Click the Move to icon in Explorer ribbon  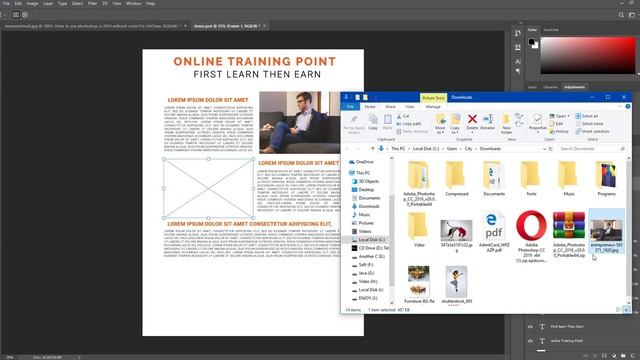[x=440, y=119]
